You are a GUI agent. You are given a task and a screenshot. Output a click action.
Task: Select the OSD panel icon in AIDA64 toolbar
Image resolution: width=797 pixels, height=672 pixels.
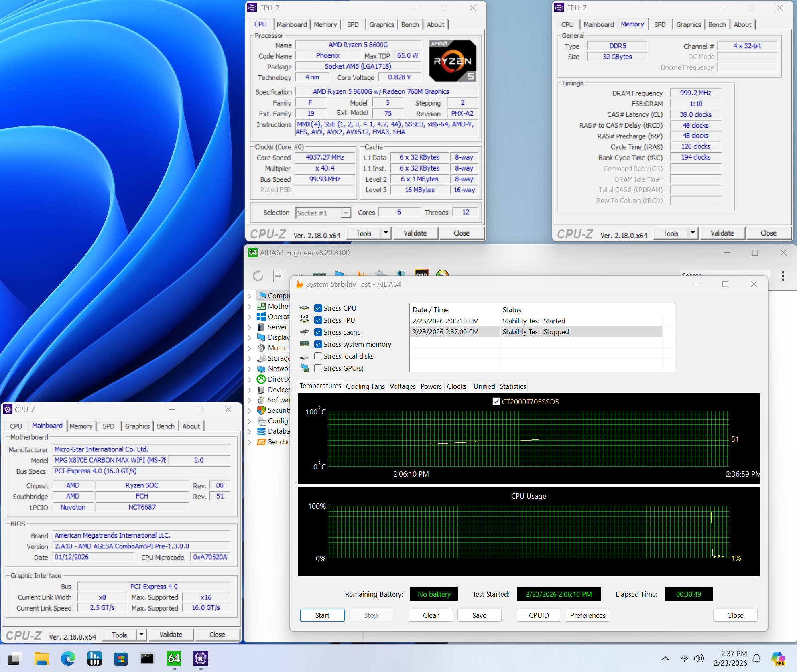(422, 274)
